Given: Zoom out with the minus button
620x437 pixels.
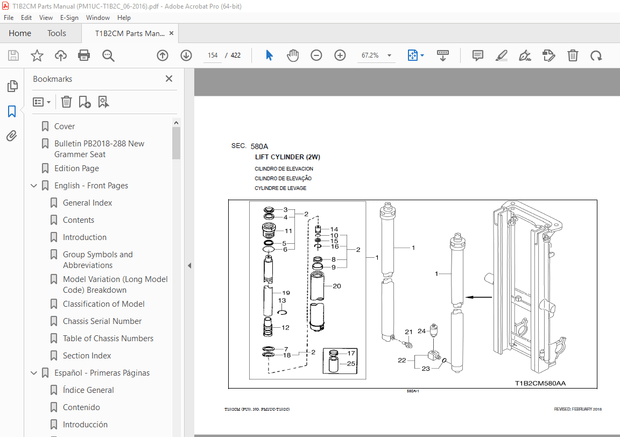Looking at the screenshot, I should coord(316,55).
